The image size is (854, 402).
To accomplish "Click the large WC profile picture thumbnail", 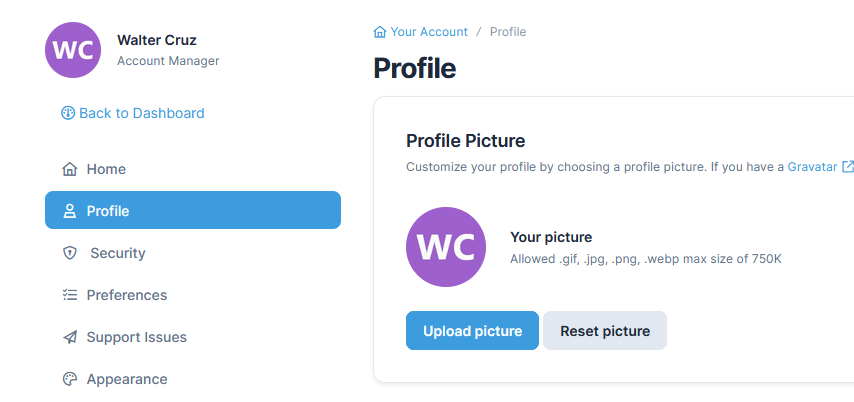I will point(446,247).
